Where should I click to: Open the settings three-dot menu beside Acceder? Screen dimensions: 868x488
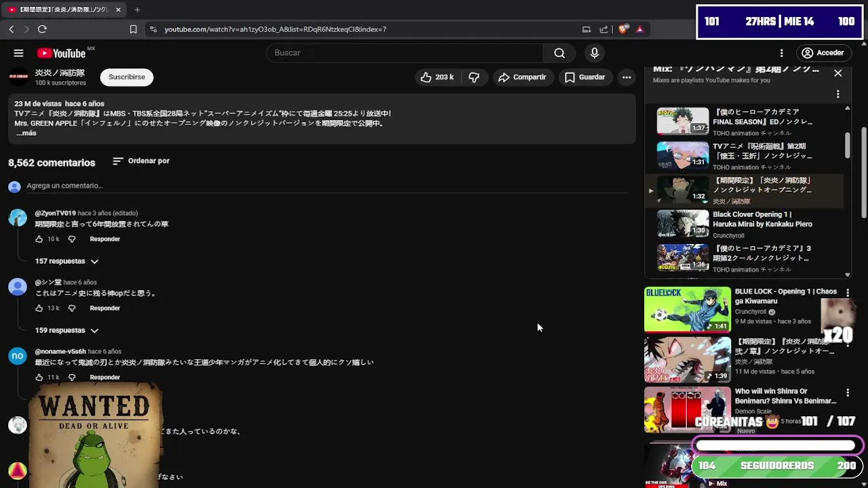pyautogui.click(x=781, y=53)
